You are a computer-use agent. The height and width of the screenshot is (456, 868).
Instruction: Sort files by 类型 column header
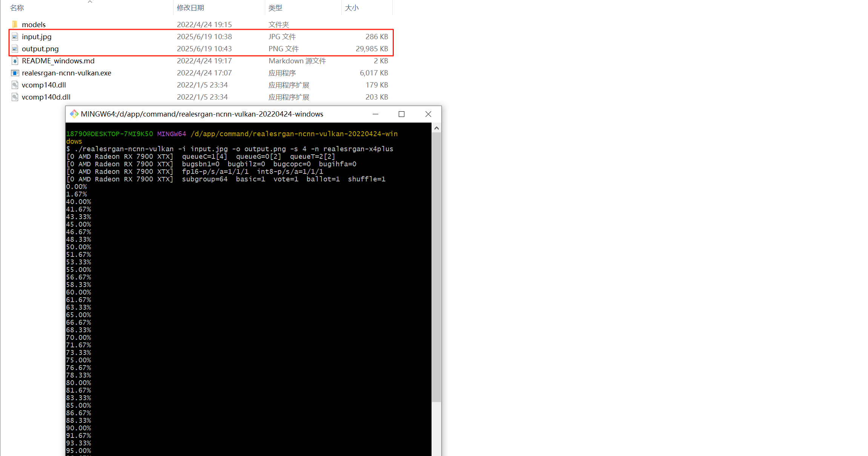coord(275,8)
